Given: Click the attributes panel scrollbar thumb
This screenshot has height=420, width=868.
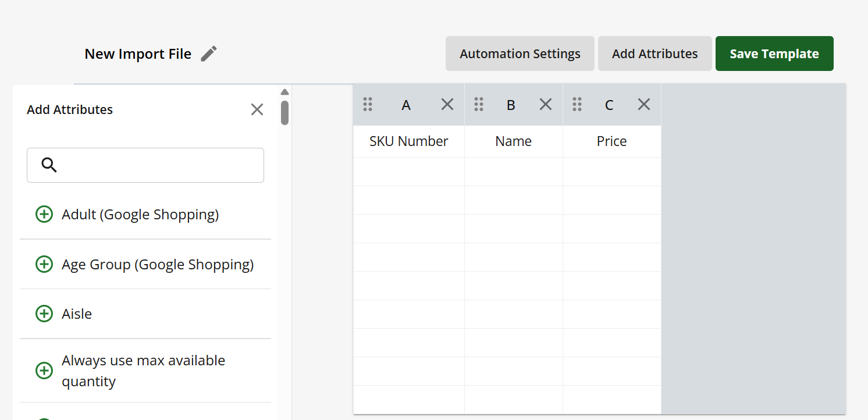Looking at the screenshot, I should click(284, 113).
